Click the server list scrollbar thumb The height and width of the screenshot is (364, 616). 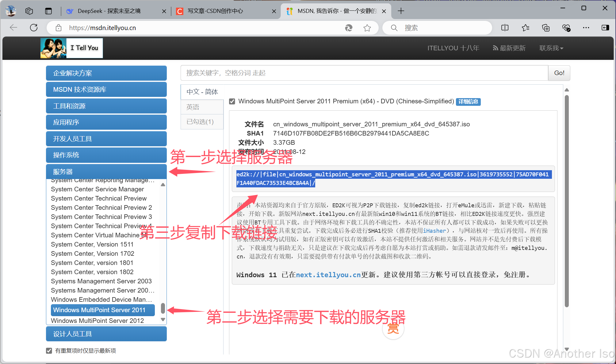[x=163, y=308]
